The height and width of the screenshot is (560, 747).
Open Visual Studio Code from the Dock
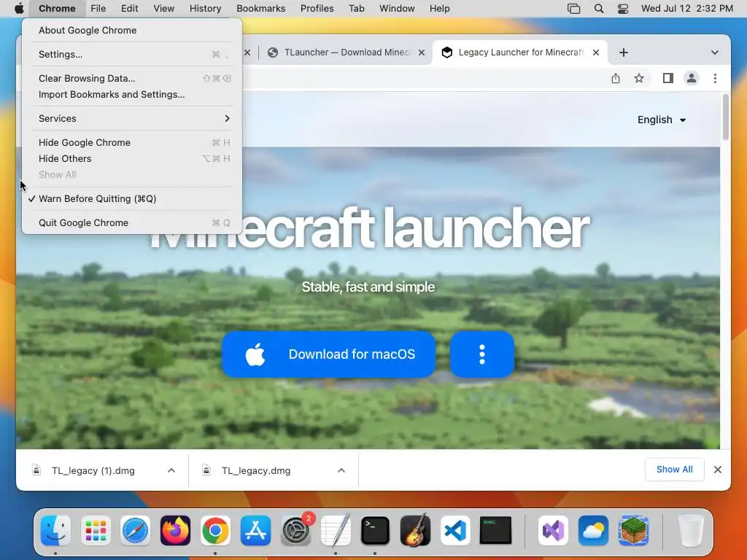(x=455, y=530)
